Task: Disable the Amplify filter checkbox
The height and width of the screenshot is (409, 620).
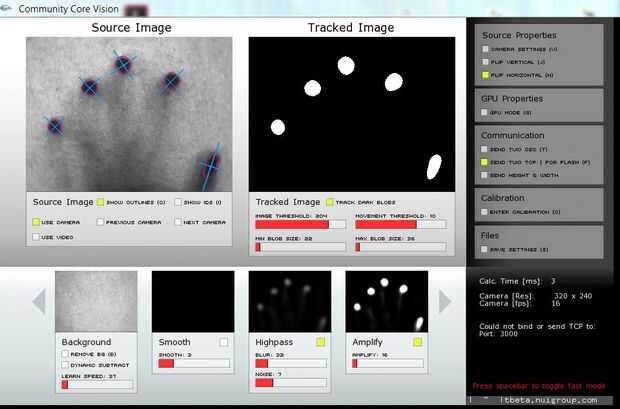Action: pyautogui.click(x=418, y=342)
